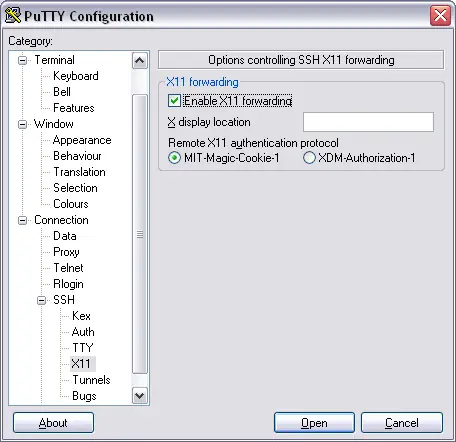The image size is (456, 442).
Task: Open the Terminal category
Action: point(54,60)
